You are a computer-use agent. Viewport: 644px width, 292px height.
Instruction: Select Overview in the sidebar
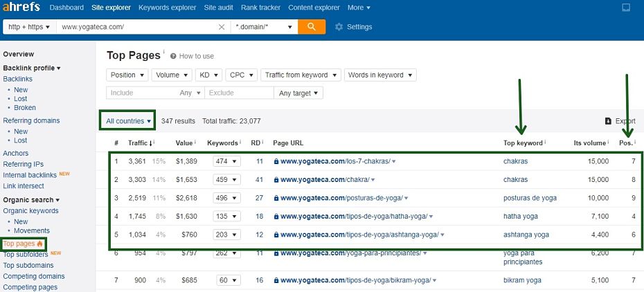tap(19, 54)
